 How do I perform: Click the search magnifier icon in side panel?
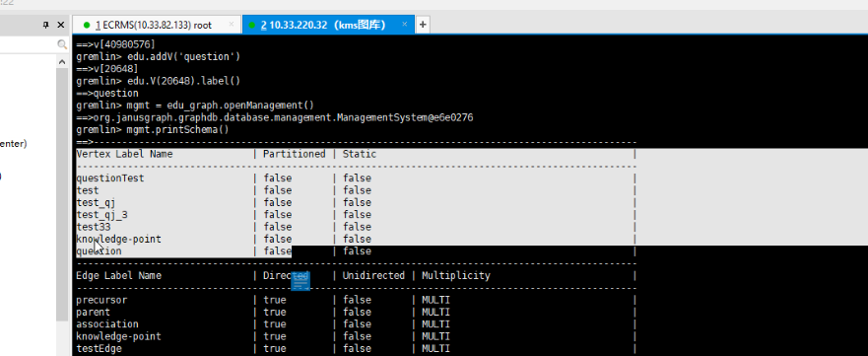[x=62, y=44]
